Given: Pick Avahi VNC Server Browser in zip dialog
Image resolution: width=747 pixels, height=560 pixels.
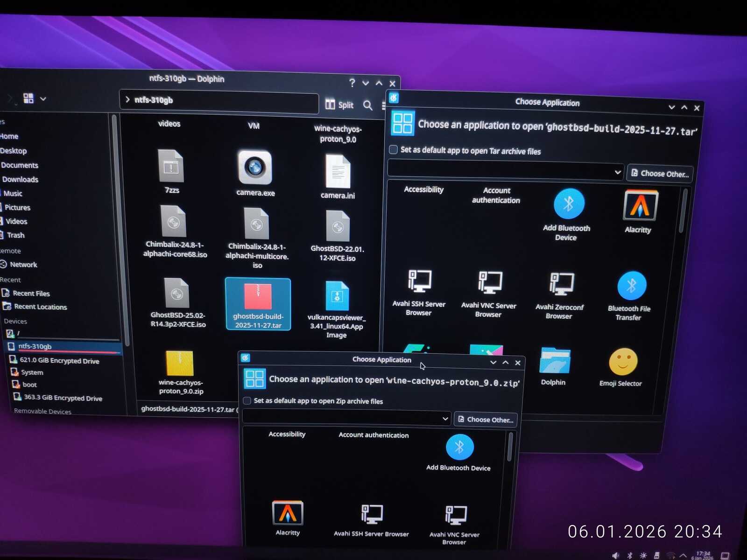Looking at the screenshot, I should point(455,525).
